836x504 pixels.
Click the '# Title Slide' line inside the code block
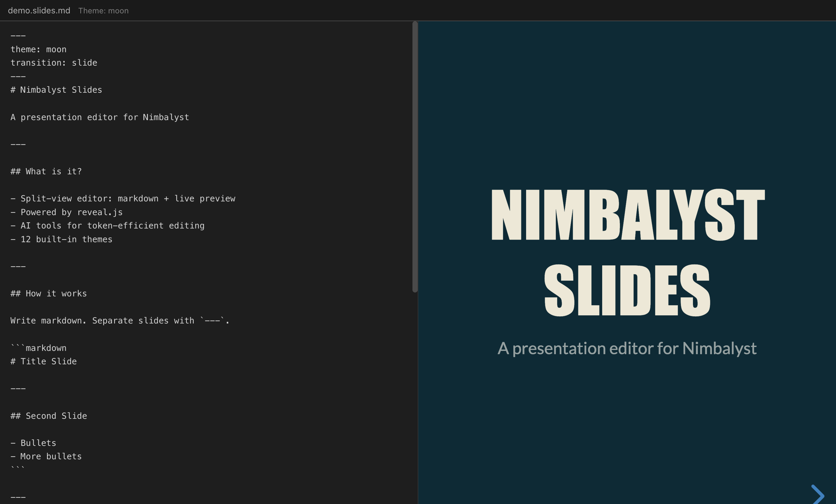coord(43,361)
